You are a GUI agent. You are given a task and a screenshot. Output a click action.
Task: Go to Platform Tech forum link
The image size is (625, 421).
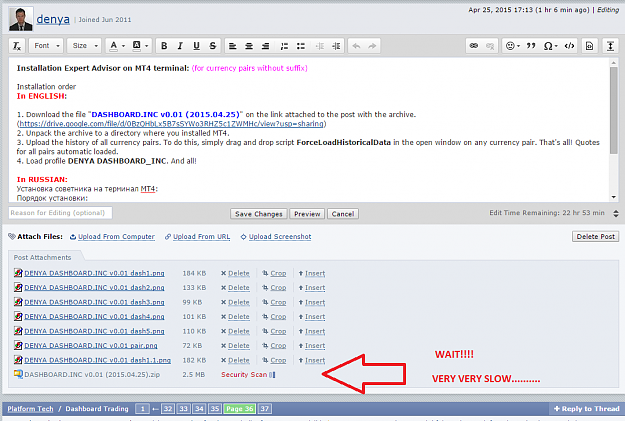click(30, 409)
